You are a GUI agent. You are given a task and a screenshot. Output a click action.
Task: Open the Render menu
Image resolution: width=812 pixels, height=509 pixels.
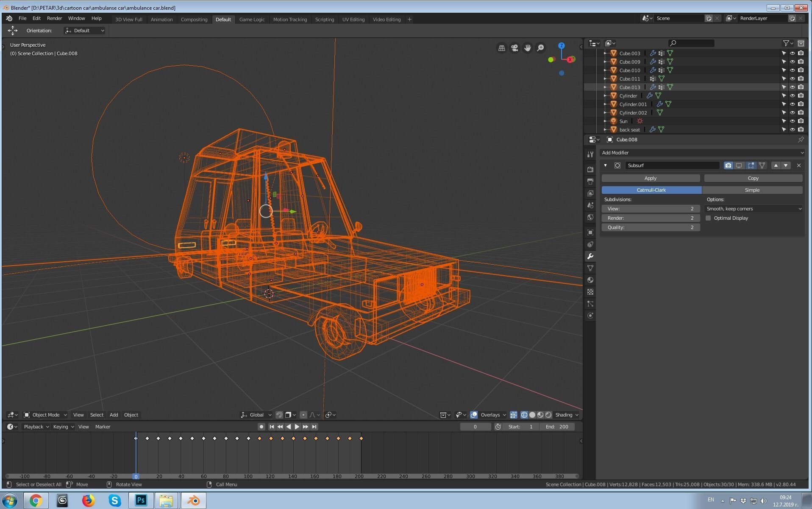(x=54, y=18)
